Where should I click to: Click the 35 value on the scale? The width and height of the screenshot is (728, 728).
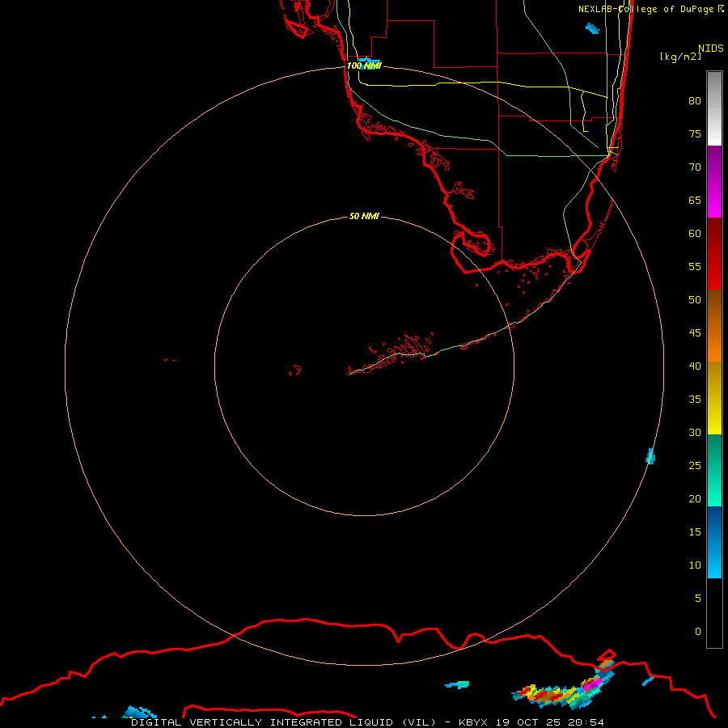coord(695,400)
